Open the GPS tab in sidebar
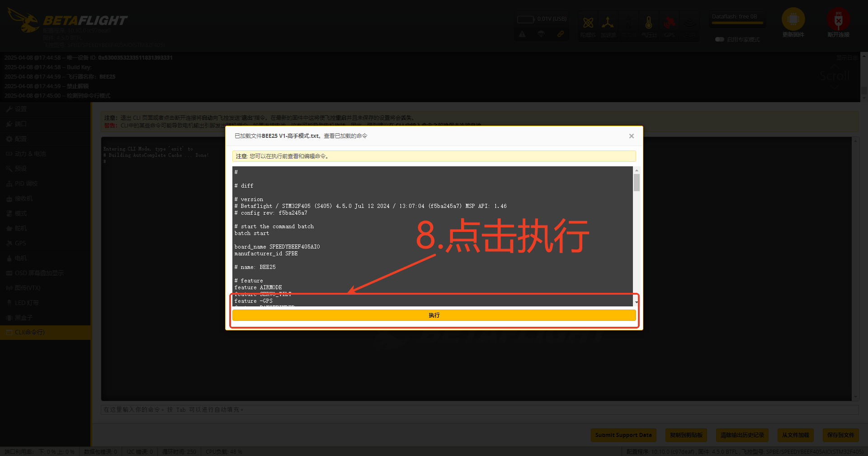Viewport: 868px width, 456px height. click(45, 243)
